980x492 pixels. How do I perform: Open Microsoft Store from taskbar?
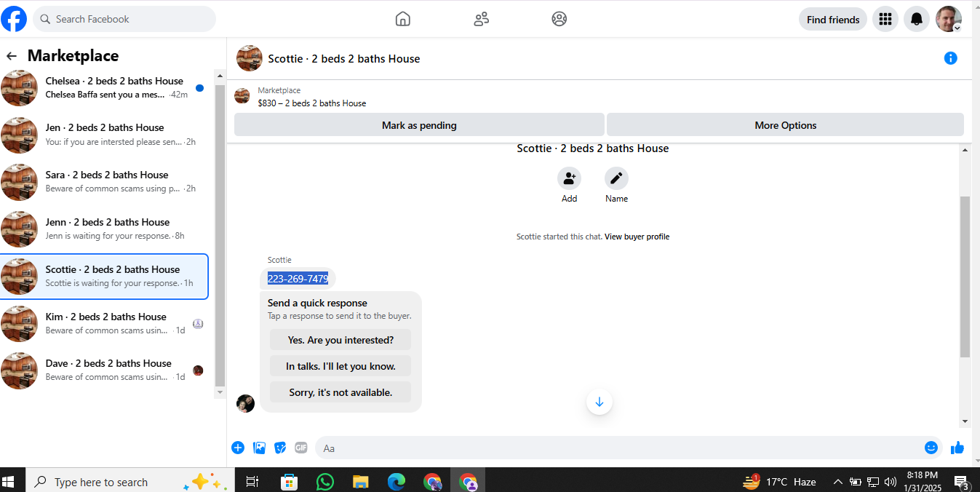click(289, 482)
